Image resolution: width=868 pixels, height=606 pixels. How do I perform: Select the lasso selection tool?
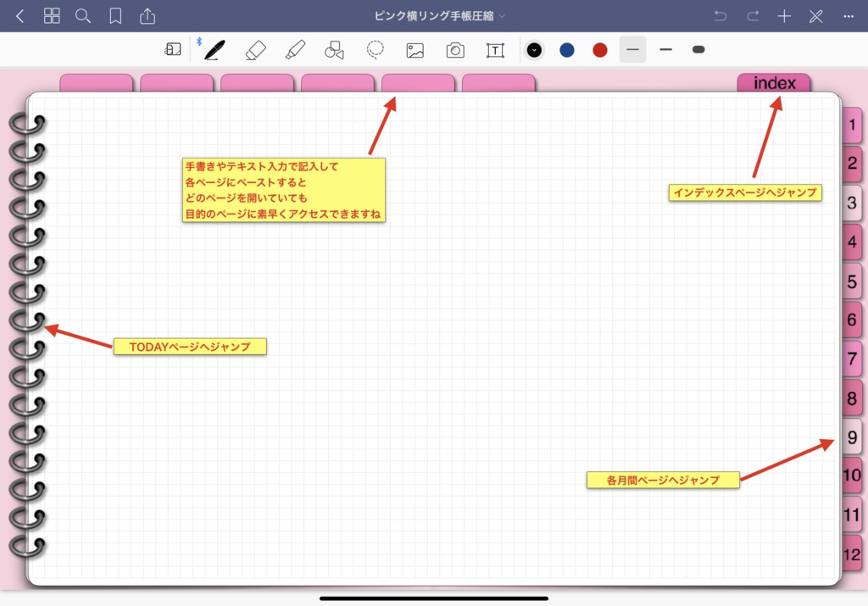click(374, 49)
